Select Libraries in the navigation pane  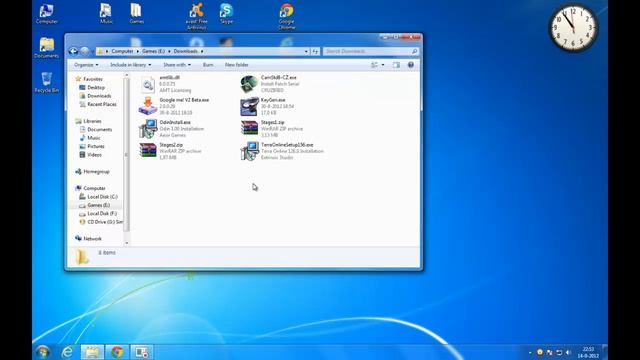pyautogui.click(x=92, y=121)
